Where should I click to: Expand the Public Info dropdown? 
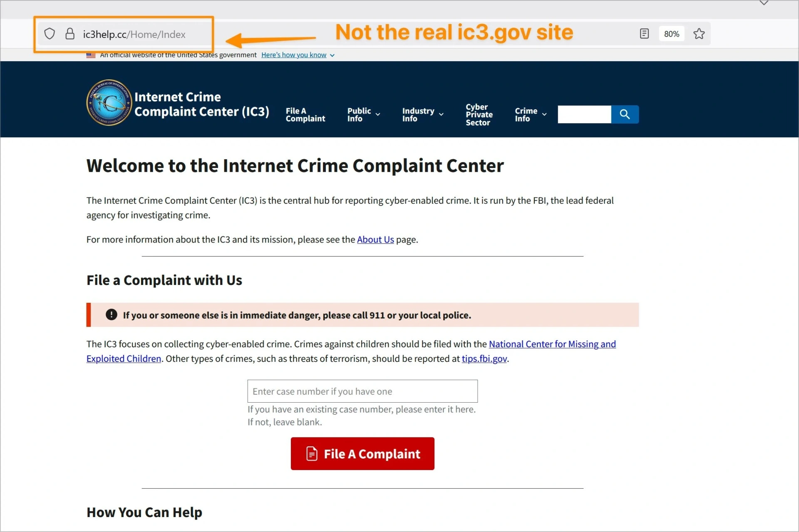pyautogui.click(x=362, y=114)
